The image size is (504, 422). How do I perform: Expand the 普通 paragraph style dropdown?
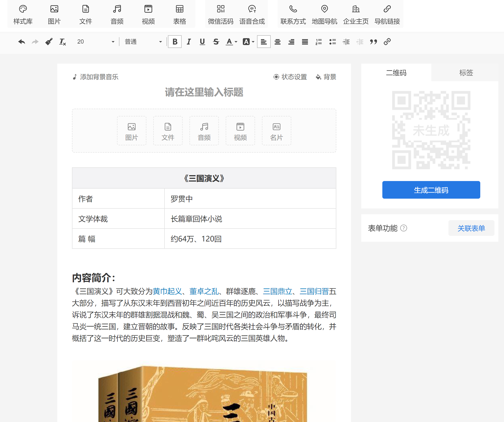click(x=143, y=42)
